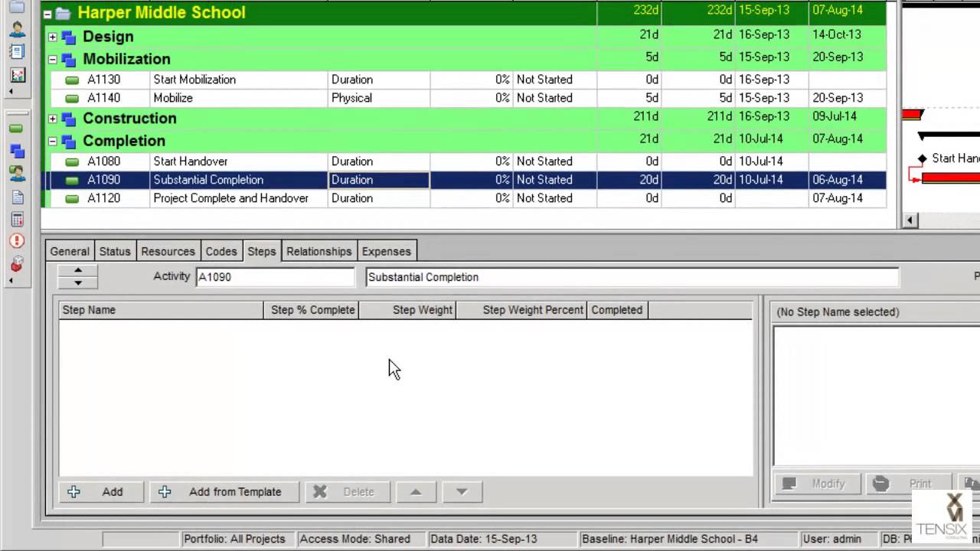Open the Expenses details tab

click(x=387, y=251)
